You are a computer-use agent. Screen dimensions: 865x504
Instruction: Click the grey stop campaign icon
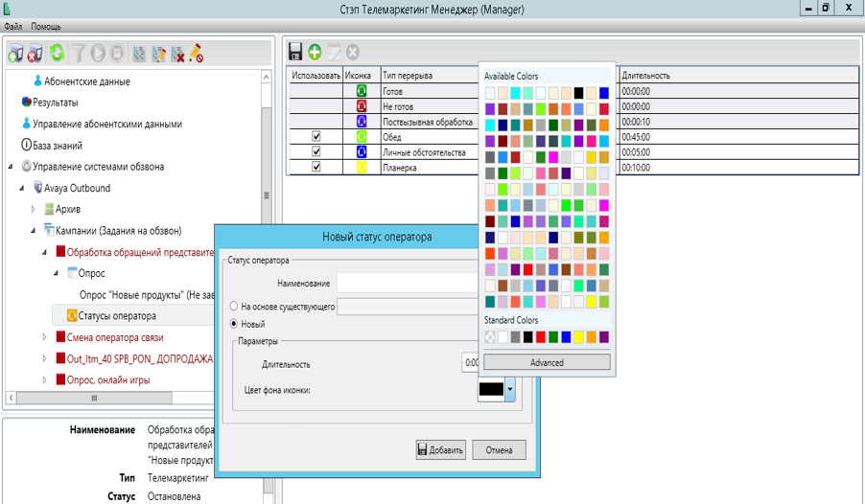pyautogui.click(x=117, y=54)
